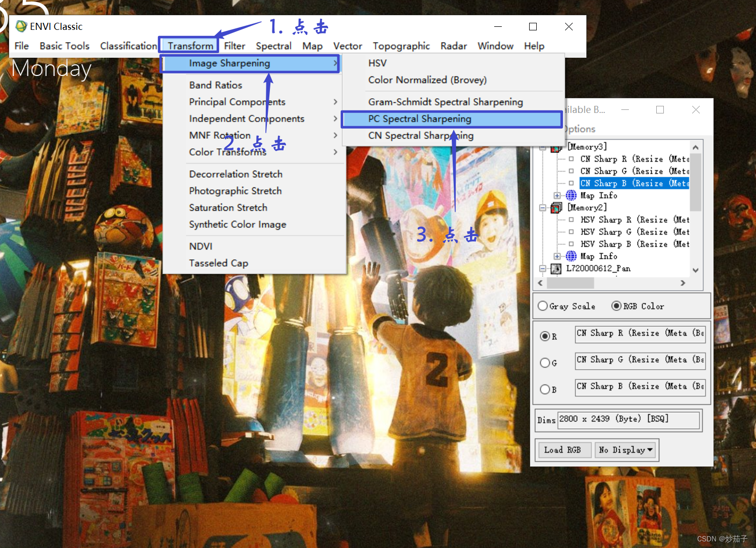Click the globe icon of Map Info under Memory2
Image resolution: width=756 pixels, height=548 pixels.
point(571,256)
